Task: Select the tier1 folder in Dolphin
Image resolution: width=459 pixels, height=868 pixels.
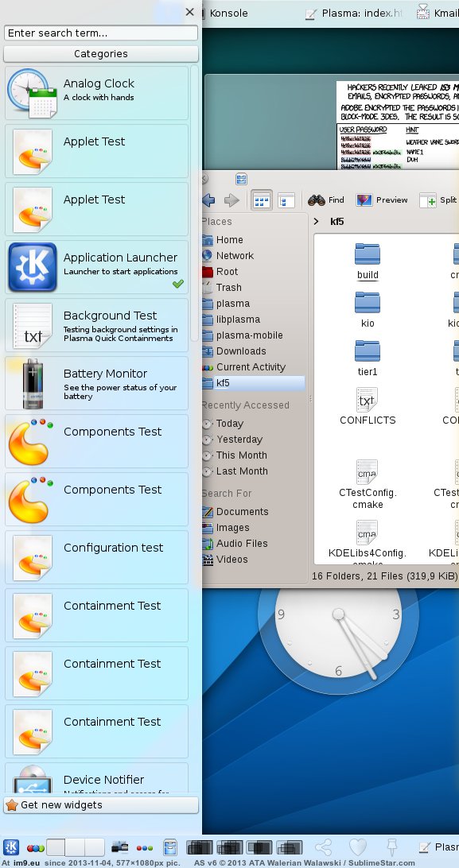Action: click(368, 358)
